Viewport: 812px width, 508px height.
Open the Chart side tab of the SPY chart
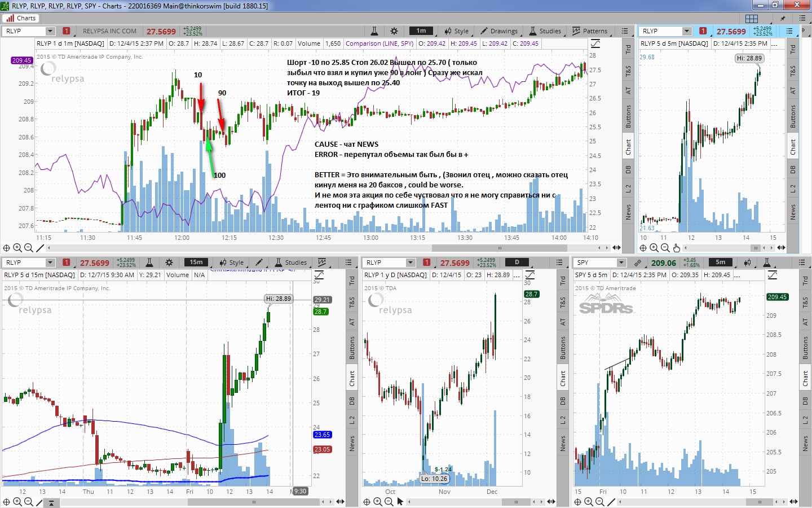tap(805, 378)
